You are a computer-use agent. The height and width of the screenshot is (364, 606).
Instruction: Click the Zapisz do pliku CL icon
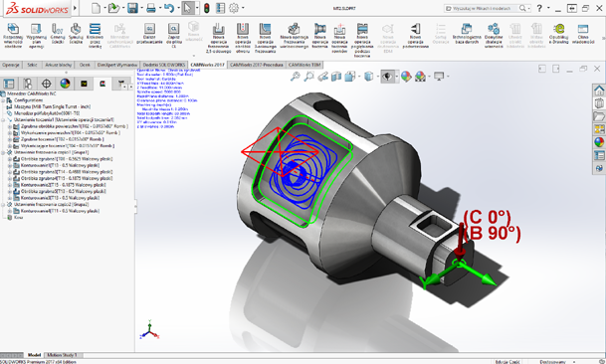pos(173,36)
